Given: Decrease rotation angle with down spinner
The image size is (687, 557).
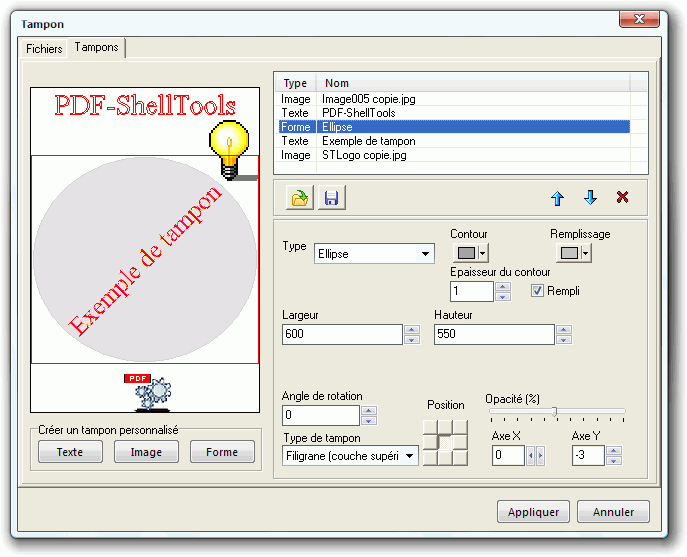Looking at the screenshot, I should (x=369, y=421).
